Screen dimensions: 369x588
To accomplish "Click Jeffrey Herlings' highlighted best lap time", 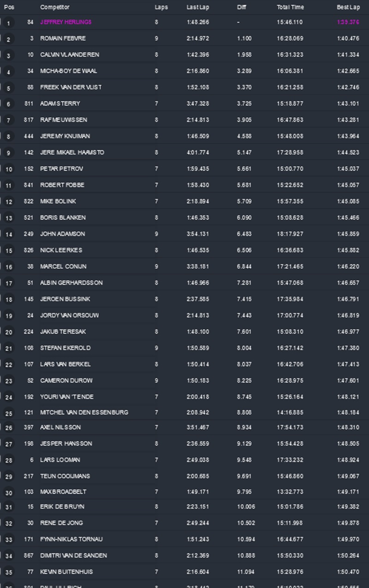I will (x=348, y=22).
